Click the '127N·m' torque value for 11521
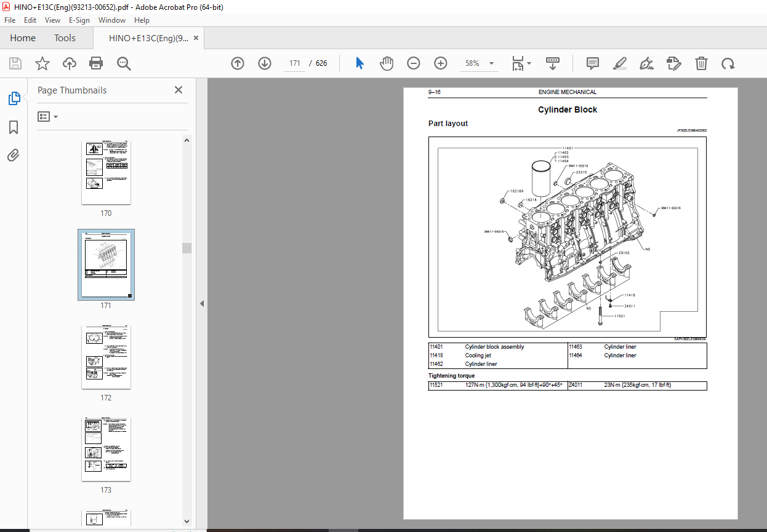This screenshot has width=767, height=532. tap(514, 386)
